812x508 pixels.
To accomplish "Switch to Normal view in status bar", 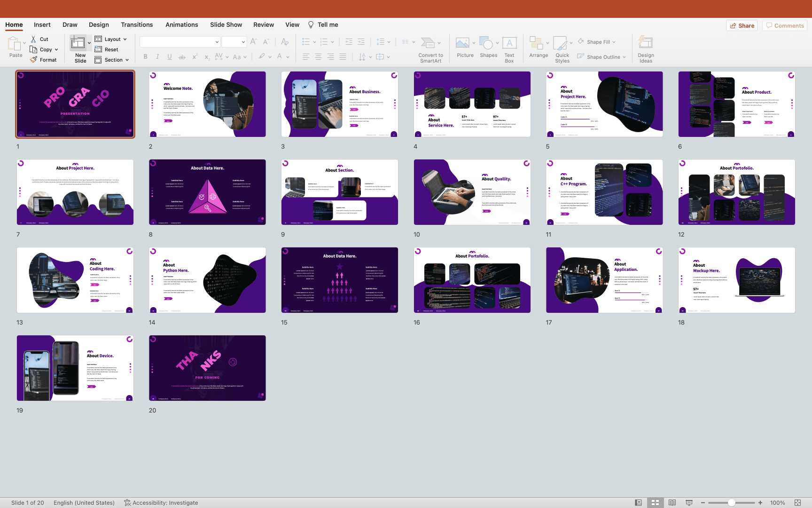I will 638,503.
